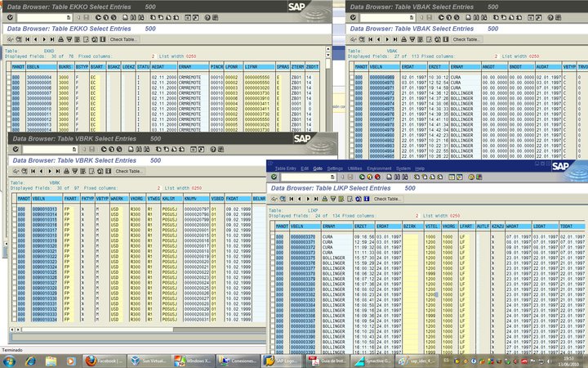Click blue Info icon in LIKP toolbar

pyautogui.click(x=367, y=199)
